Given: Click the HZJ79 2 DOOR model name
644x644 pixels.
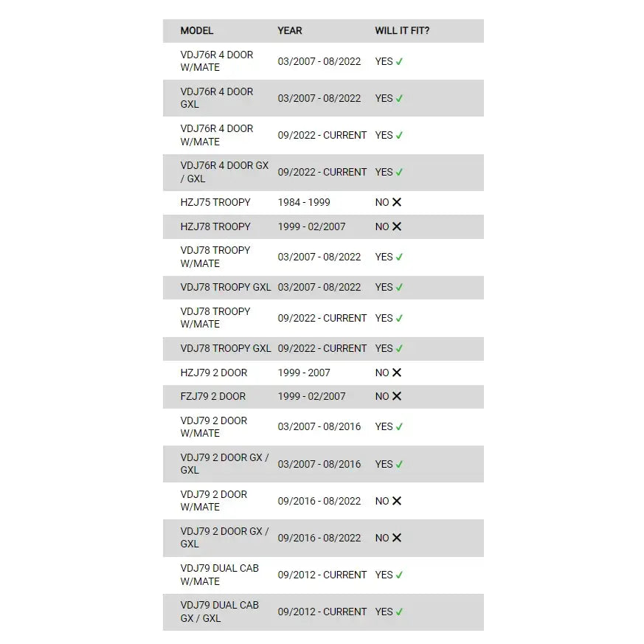Looking at the screenshot, I should [214, 373].
